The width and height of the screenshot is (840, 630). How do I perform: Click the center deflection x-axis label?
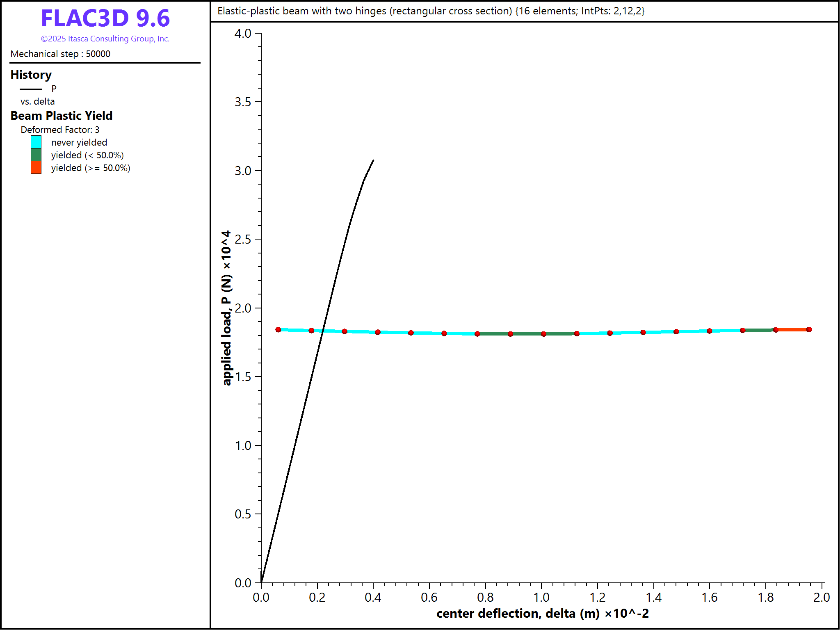point(542,614)
